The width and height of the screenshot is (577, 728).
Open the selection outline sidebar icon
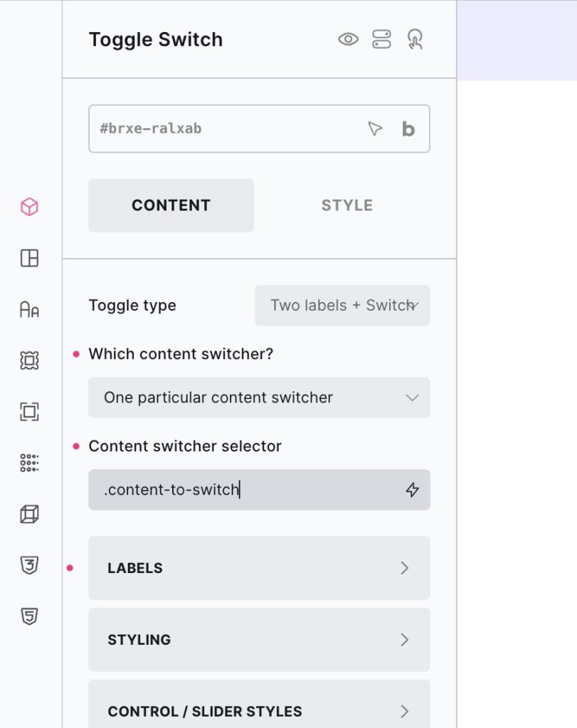[28, 412]
